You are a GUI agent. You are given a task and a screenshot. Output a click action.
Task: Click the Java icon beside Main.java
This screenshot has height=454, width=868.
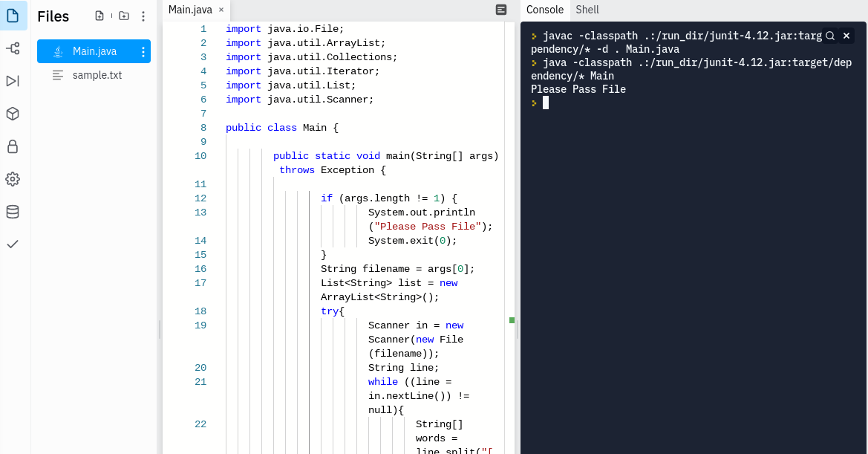click(x=58, y=51)
